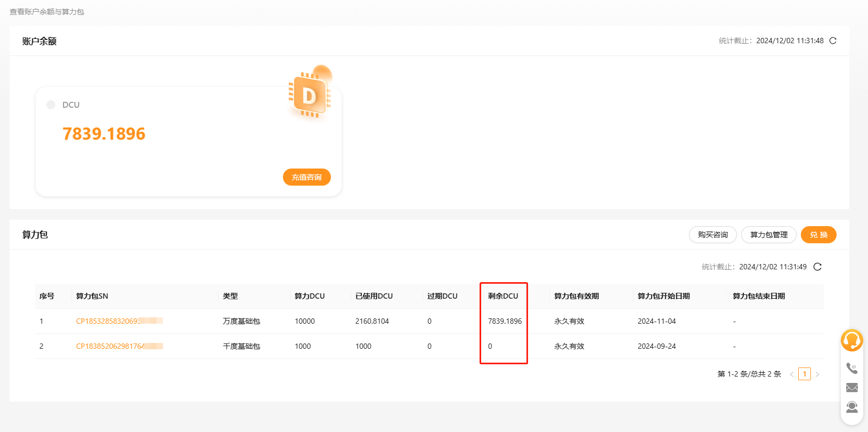Click the 7839.1896 balance amount
868x432 pixels.
coord(104,133)
